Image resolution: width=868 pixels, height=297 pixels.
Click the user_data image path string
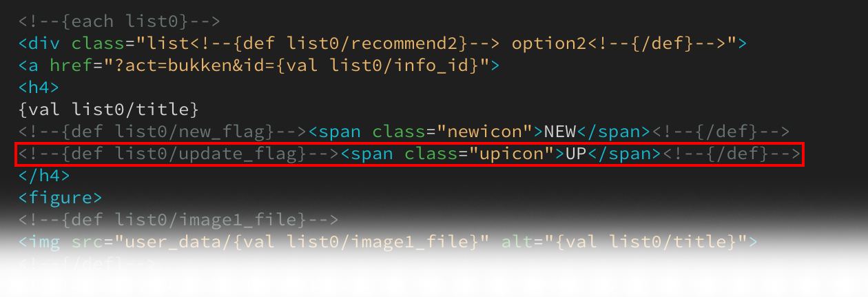[x=303, y=242]
